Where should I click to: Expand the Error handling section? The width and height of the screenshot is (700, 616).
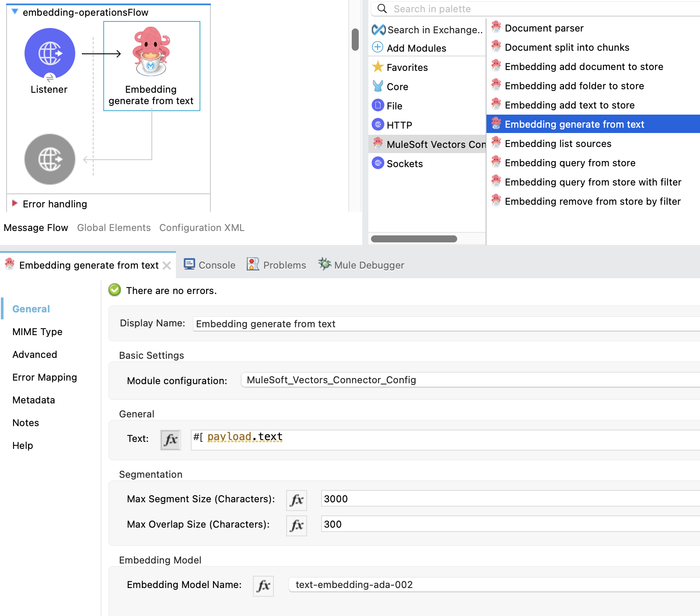click(15, 203)
